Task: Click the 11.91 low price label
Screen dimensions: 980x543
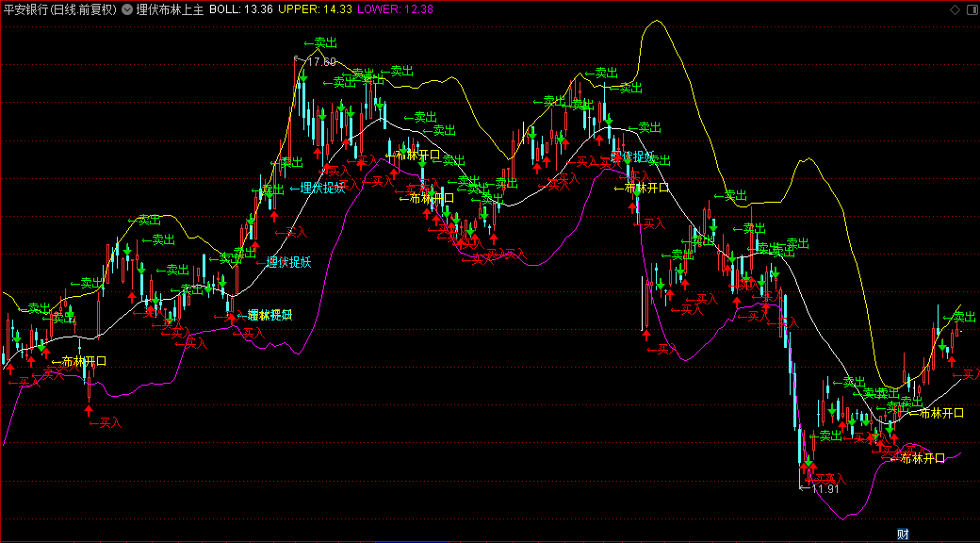Action: coord(825,489)
